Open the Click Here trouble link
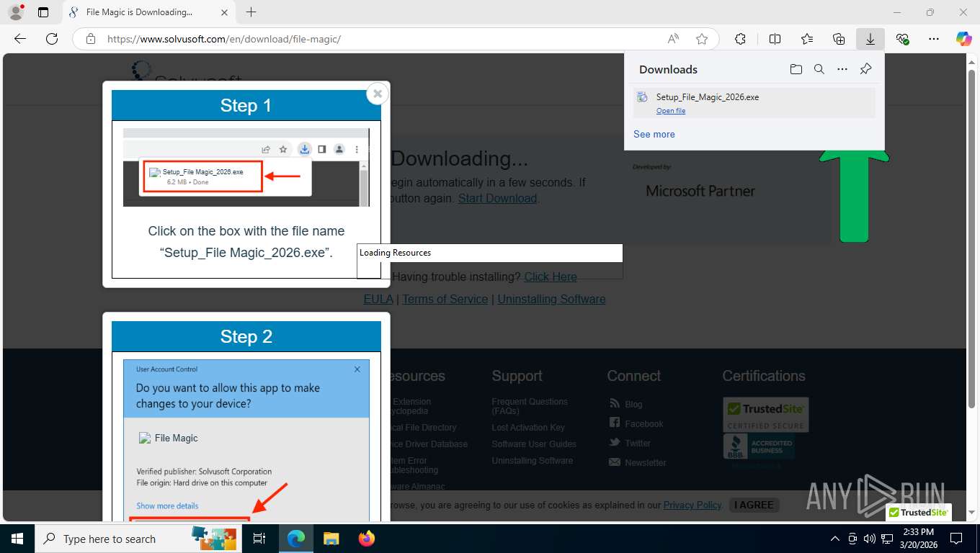Viewport: 980px width, 553px height. coord(551,276)
